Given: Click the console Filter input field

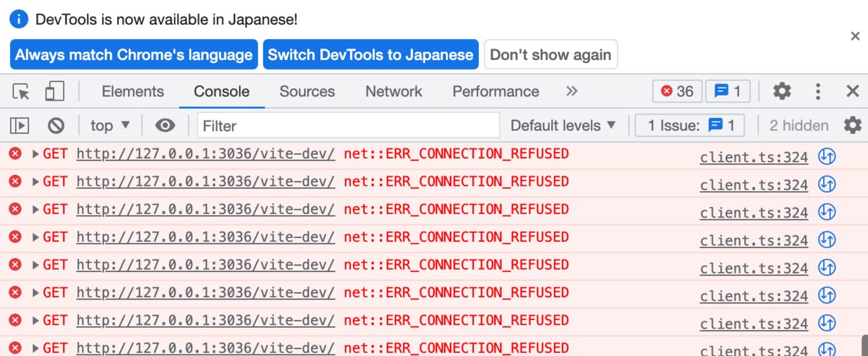Looking at the screenshot, I should tap(349, 126).
